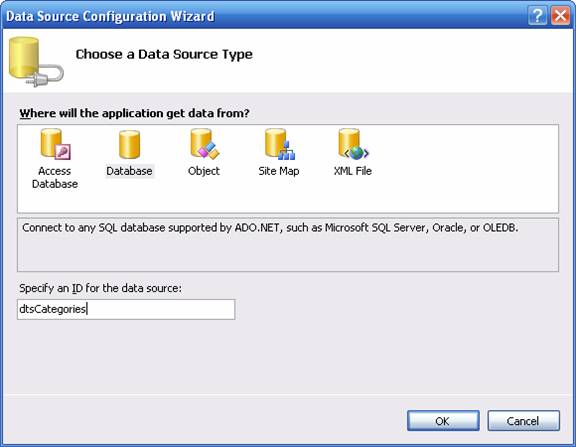Click the "Access Database" text label
This screenshot has width=576, height=447.
55,177
